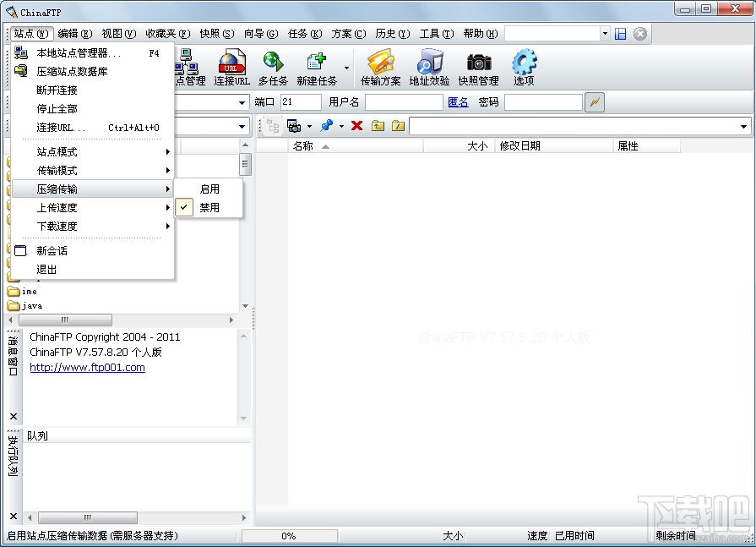Disable compressed transfer via checked 禁用 option

208,205
